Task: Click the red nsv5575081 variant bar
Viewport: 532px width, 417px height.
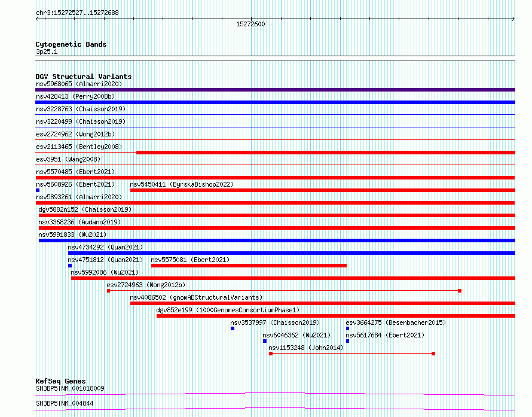Action: pyautogui.click(x=249, y=266)
